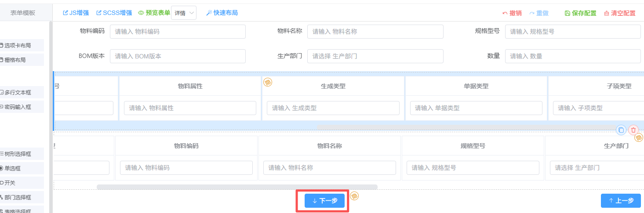Click horizontal scrollbar under second table
Screen dimensions: 644x213
(x=236, y=187)
